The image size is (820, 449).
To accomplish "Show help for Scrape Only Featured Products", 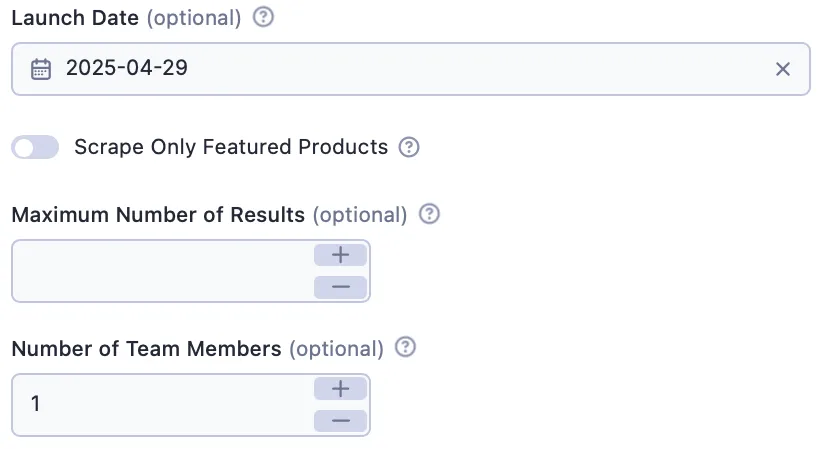I will (409, 147).
